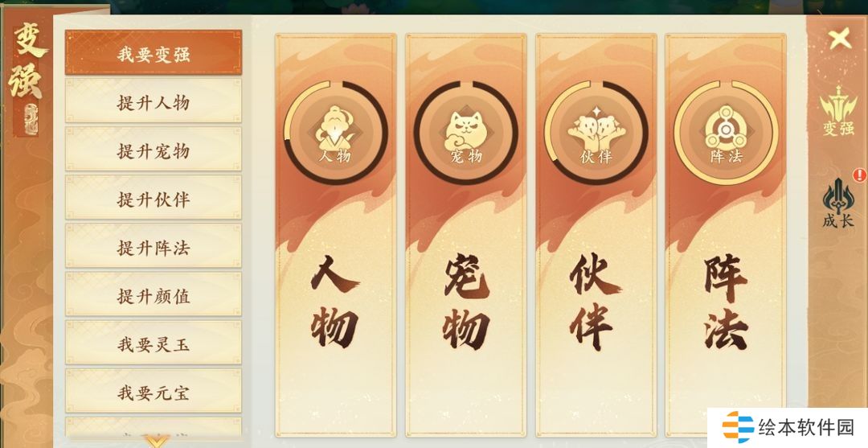Open the 我要灵玉 entry
The image size is (868, 448).
154,343
